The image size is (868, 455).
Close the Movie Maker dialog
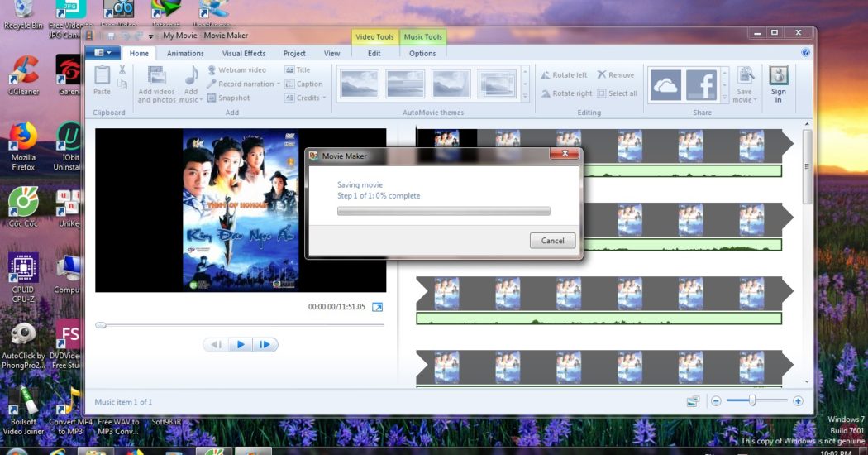(x=565, y=153)
